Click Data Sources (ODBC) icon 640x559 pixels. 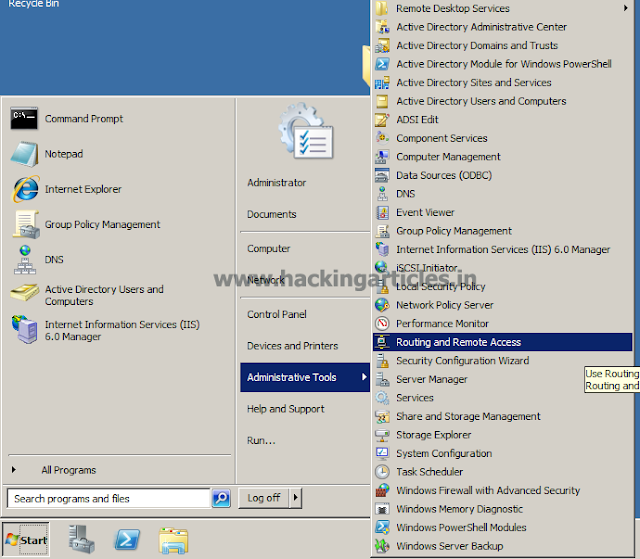click(x=382, y=175)
